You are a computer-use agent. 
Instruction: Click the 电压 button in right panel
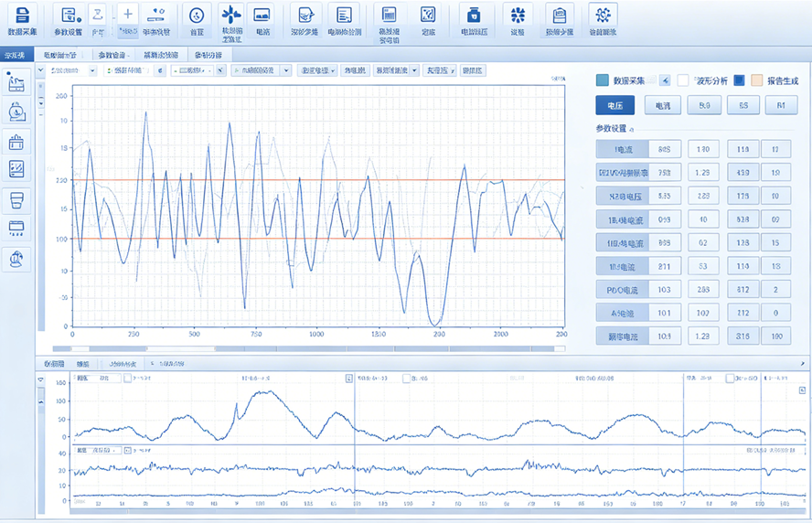(614, 106)
